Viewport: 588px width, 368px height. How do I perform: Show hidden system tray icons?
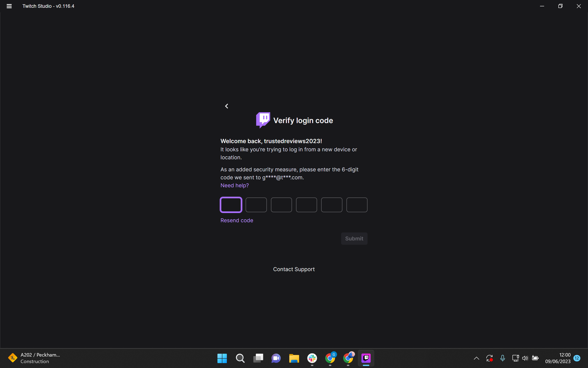tap(477, 358)
